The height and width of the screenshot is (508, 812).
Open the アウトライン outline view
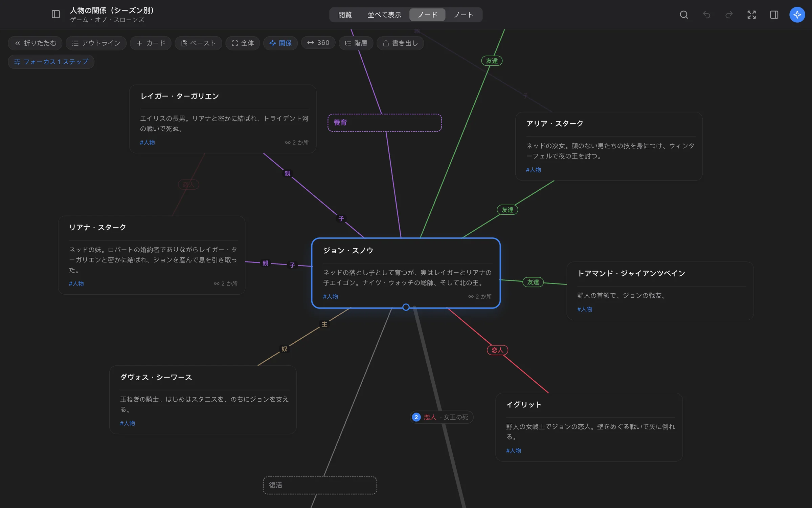click(96, 43)
